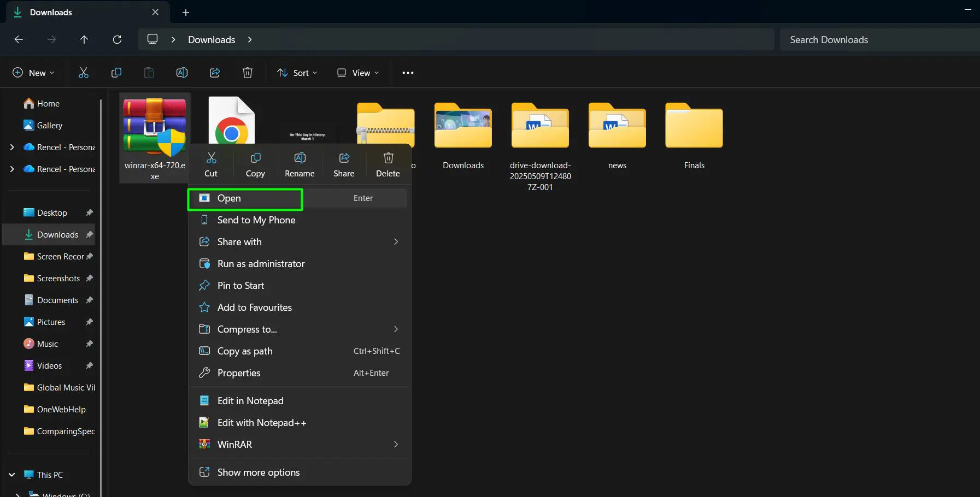Screen dimensions: 980x497
Task: Select Edit with Notepad++ in the menu
Action: pos(261,422)
